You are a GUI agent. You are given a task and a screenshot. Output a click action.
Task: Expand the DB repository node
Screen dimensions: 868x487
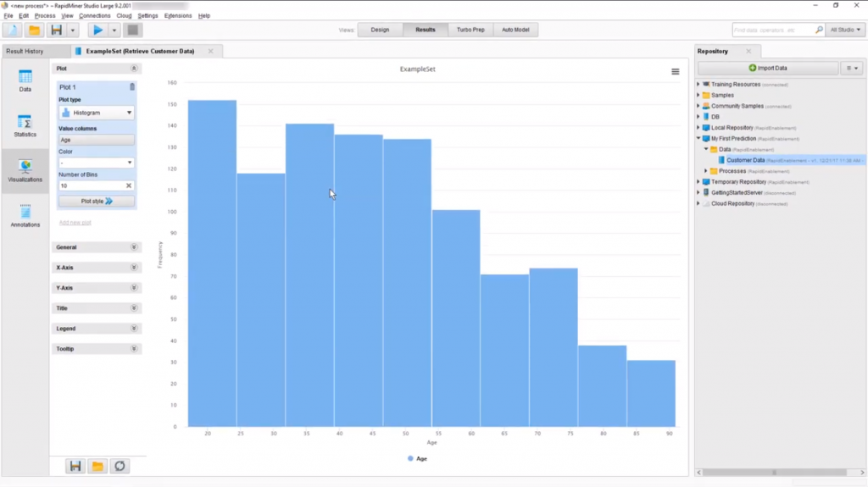698,117
